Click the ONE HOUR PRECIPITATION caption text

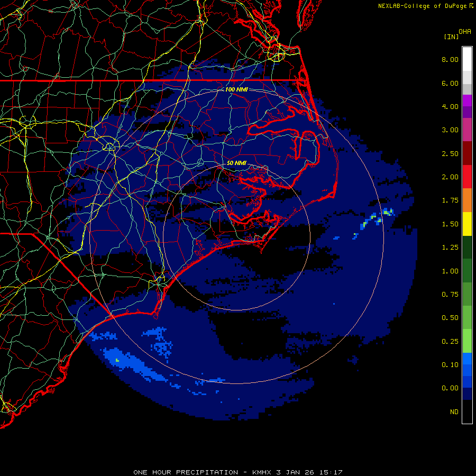[238, 472]
